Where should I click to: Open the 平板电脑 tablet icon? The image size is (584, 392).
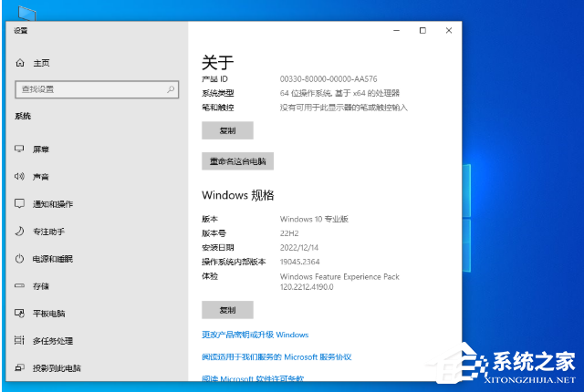click(19, 313)
